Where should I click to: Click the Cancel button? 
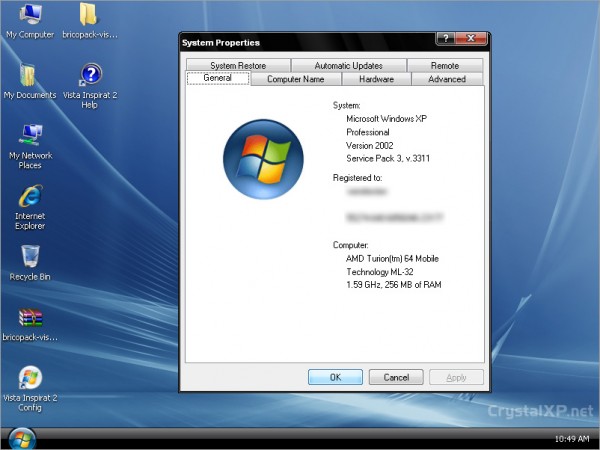point(396,377)
